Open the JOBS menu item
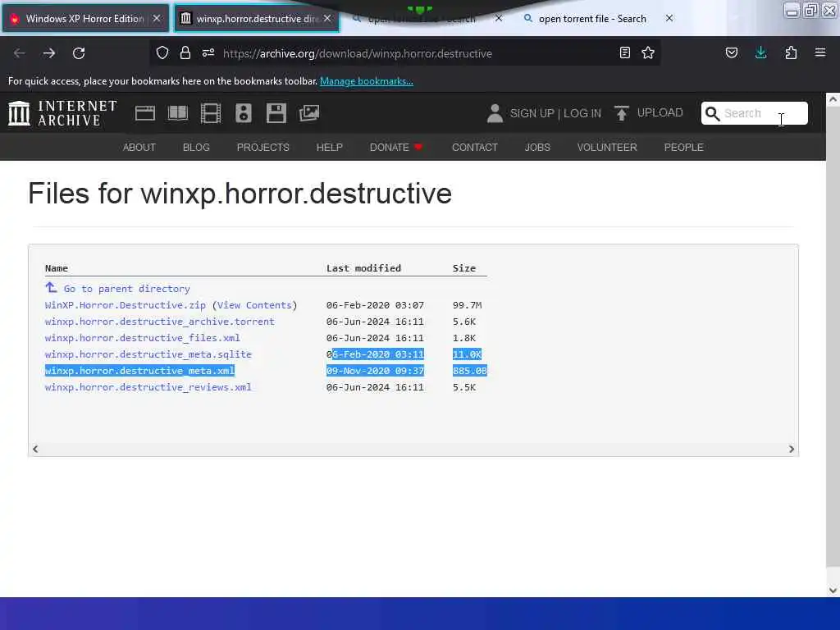840x630 pixels. click(x=537, y=148)
